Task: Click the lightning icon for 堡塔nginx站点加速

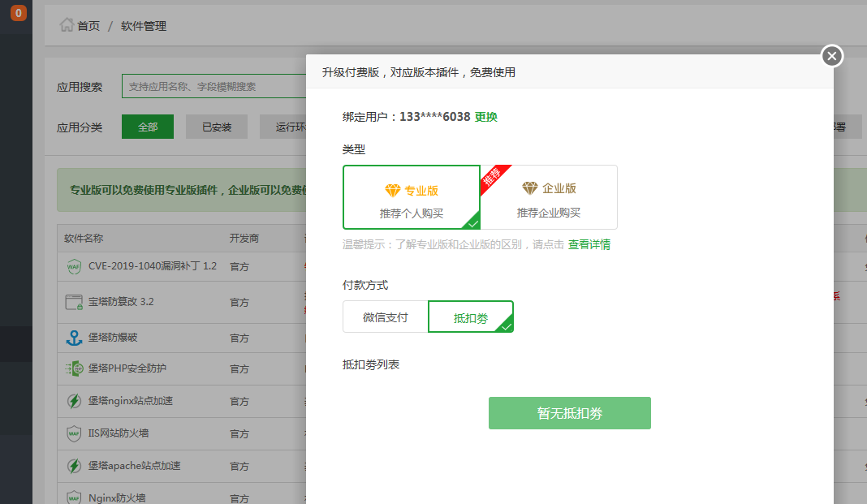Action: pyautogui.click(x=74, y=401)
